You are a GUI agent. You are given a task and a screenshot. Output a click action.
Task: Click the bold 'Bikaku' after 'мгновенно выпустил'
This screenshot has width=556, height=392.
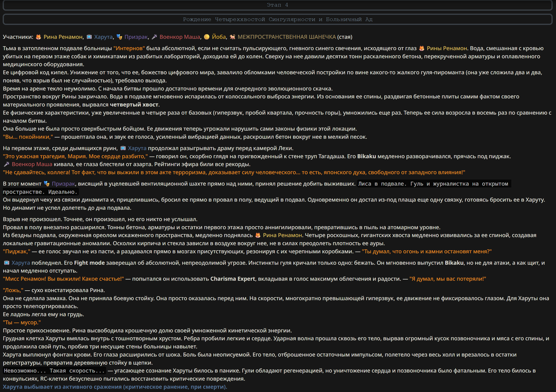tap(454, 263)
